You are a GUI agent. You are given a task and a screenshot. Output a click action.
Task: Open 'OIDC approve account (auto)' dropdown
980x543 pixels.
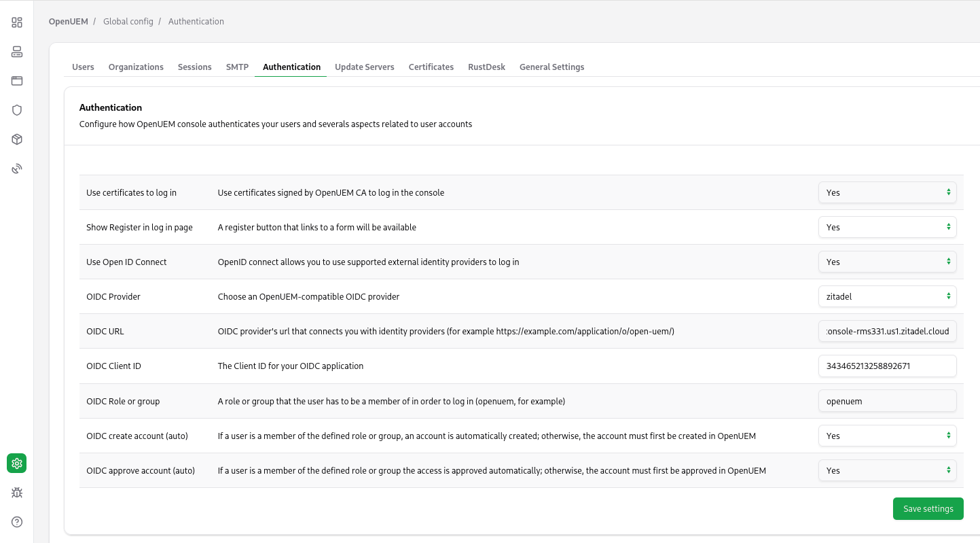887,470
